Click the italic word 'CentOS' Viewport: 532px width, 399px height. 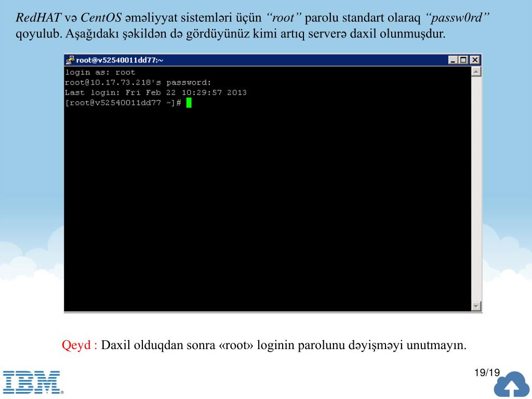pos(101,18)
